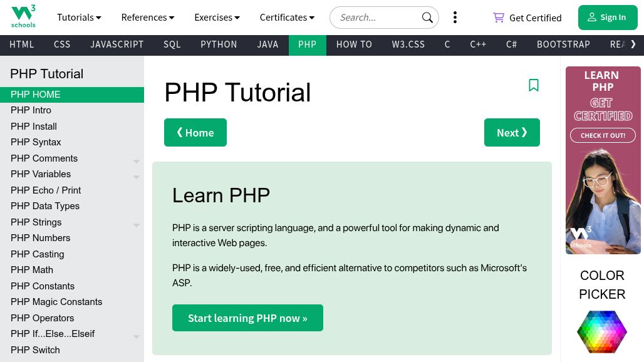Open PHP Magic Constants in sidebar
644x362 pixels.
(56, 302)
